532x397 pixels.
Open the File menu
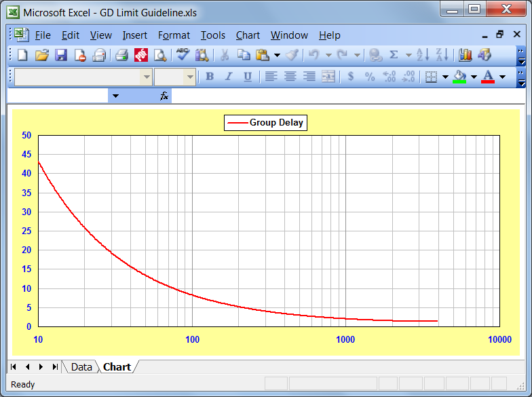[43, 35]
